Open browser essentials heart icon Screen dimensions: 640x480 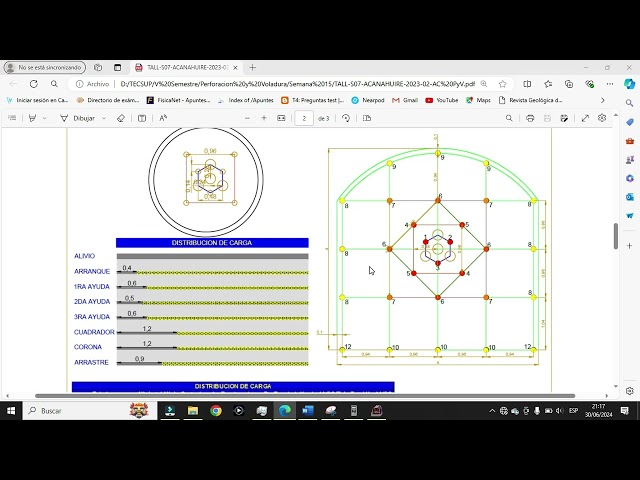[x=589, y=84]
